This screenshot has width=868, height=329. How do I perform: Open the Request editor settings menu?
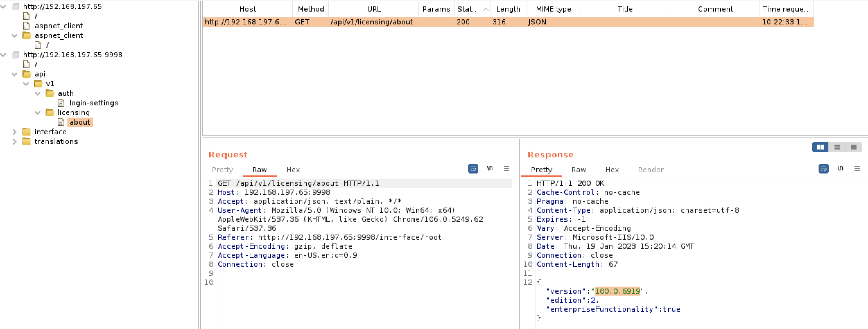507,168
